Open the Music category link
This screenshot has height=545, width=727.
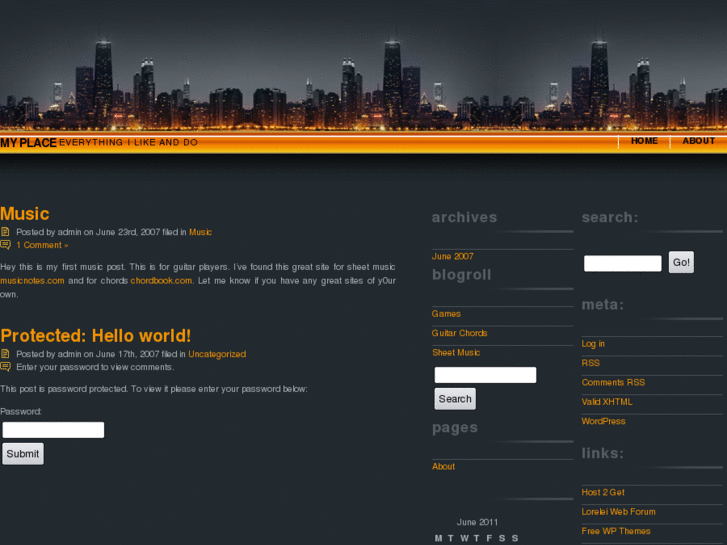pyautogui.click(x=200, y=232)
